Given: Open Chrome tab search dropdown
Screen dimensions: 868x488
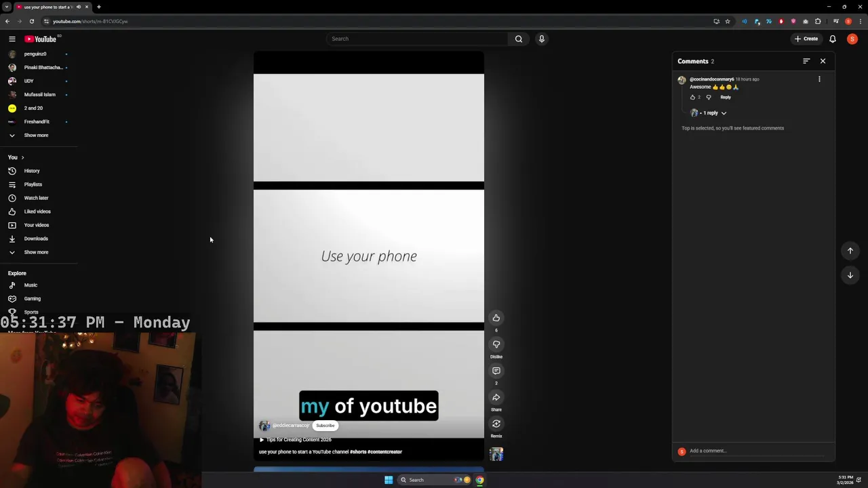Looking at the screenshot, I should [6, 7].
